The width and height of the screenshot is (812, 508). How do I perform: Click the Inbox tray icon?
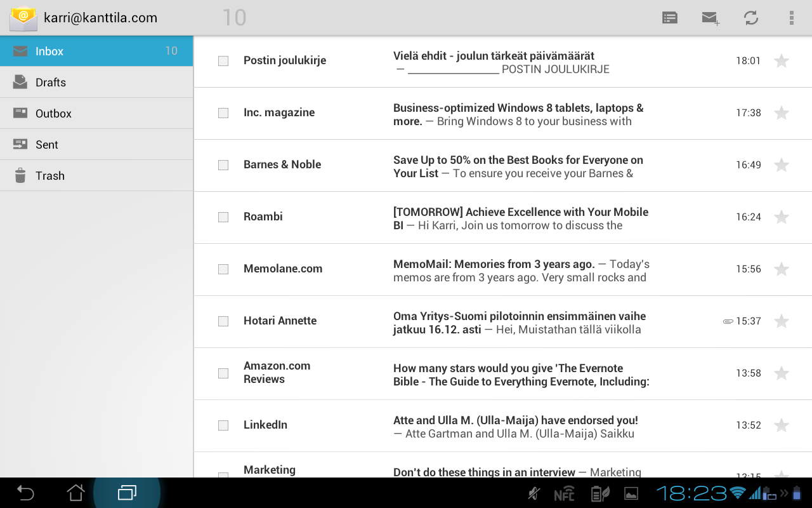(x=20, y=51)
